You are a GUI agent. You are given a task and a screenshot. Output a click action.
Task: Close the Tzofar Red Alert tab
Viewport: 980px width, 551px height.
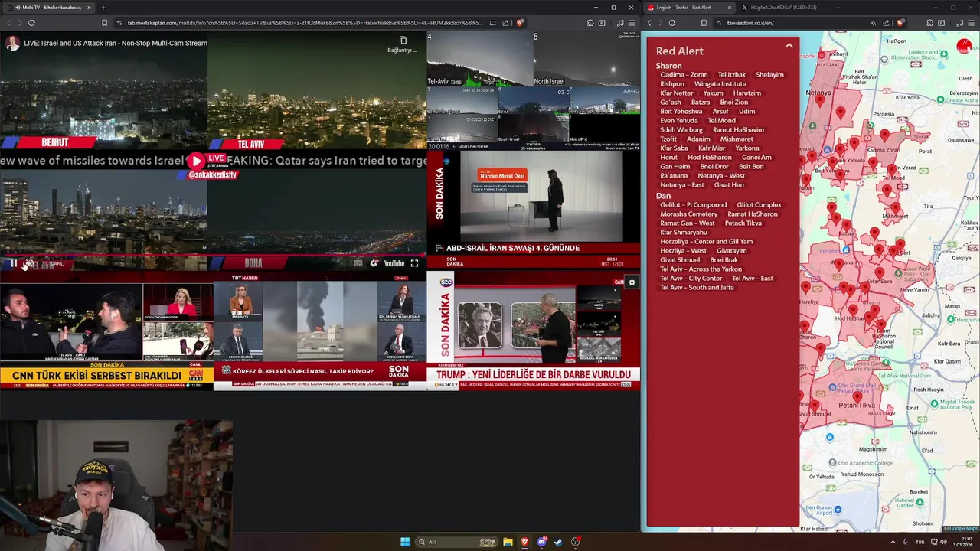coord(729,8)
